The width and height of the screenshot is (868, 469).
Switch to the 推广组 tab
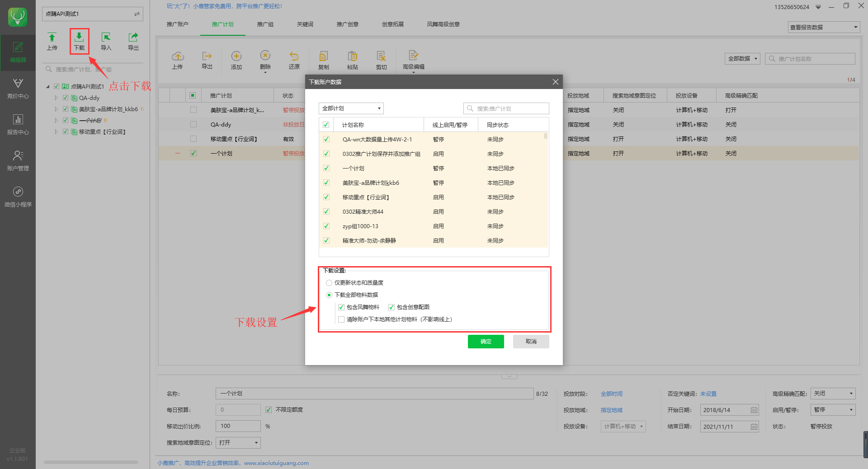point(265,24)
